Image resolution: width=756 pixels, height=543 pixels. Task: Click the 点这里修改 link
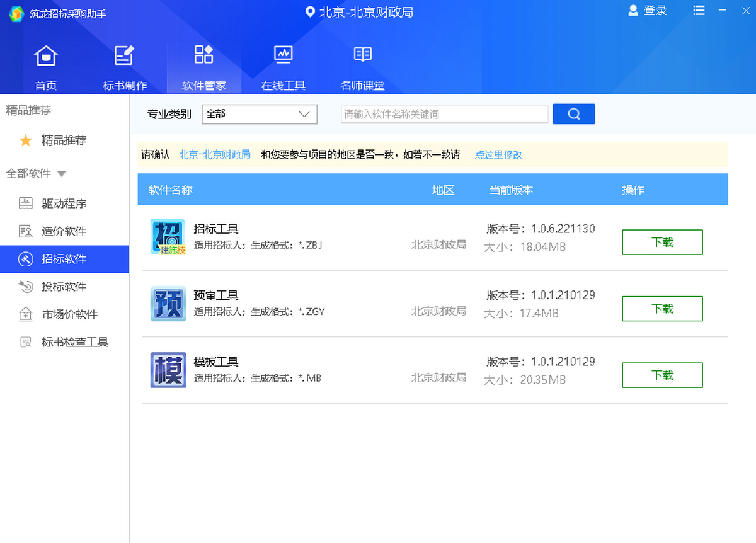tap(498, 154)
